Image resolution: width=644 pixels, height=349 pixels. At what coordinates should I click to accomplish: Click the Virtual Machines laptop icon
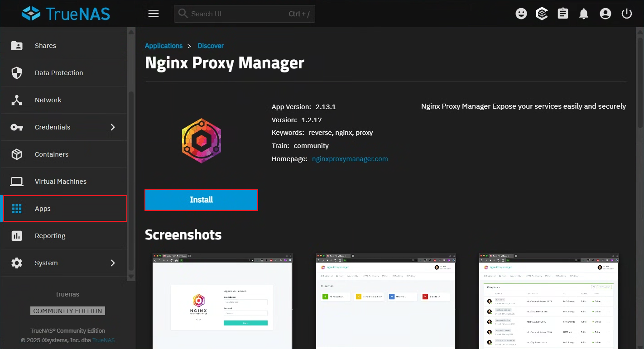[x=17, y=182]
